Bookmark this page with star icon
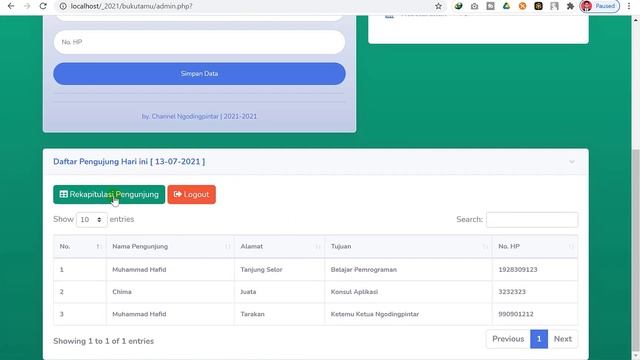640x360 pixels. (438, 6)
